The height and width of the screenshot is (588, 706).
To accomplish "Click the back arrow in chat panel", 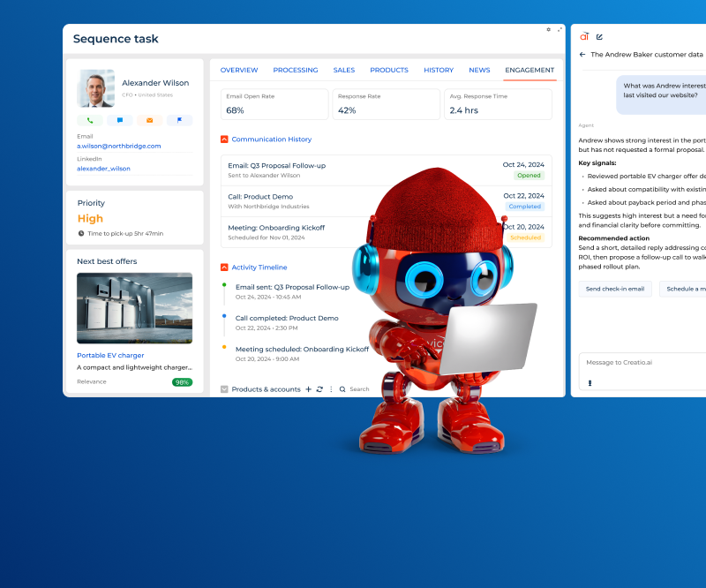I will click(582, 55).
